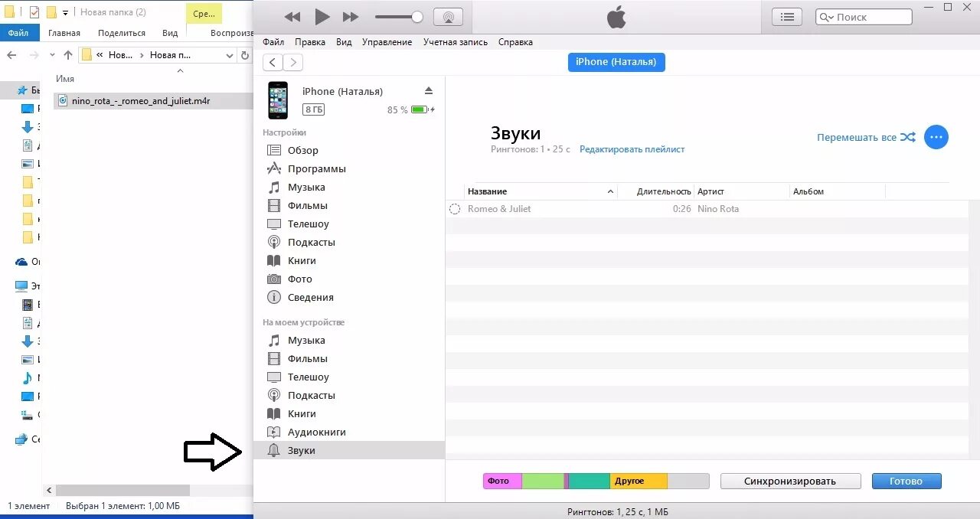Click the Explorer horizontal scrollbar
980x519 pixels.
122,490
